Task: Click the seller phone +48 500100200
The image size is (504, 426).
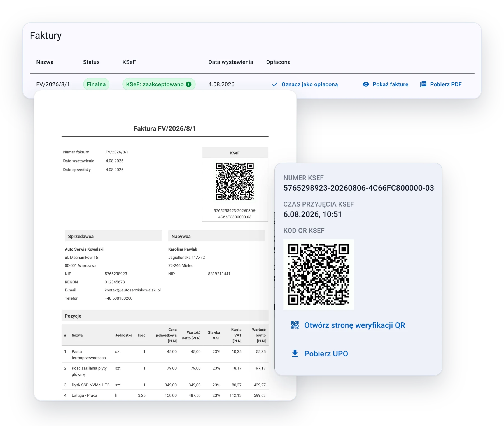Action: [118, 298]
